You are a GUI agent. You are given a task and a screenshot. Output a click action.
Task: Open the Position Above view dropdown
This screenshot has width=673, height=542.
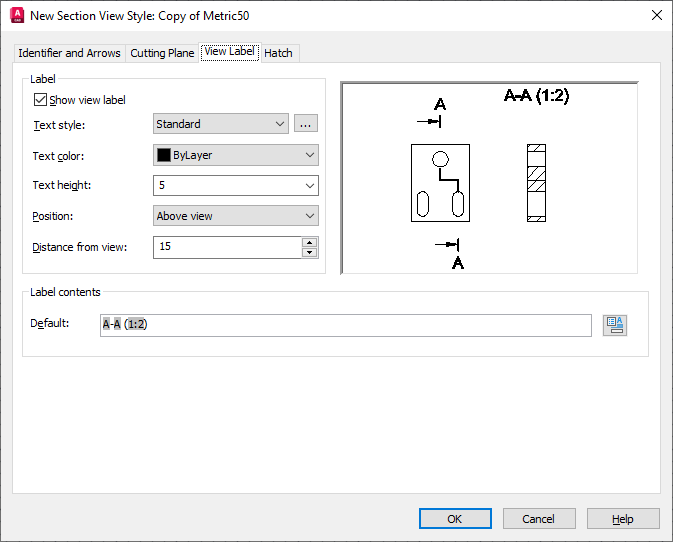coord(236,215)
